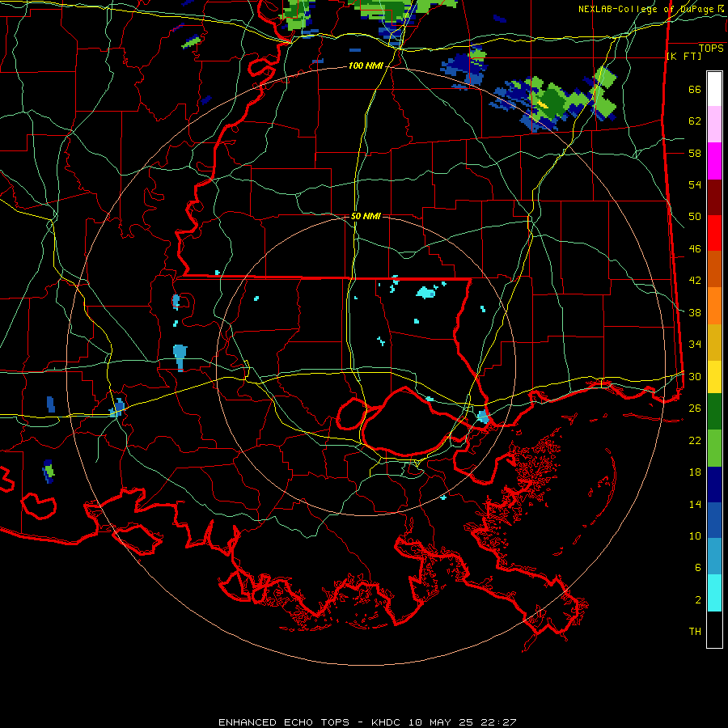
Task: Click the navy blue legend swatch
Action: (x=714, y=485)
